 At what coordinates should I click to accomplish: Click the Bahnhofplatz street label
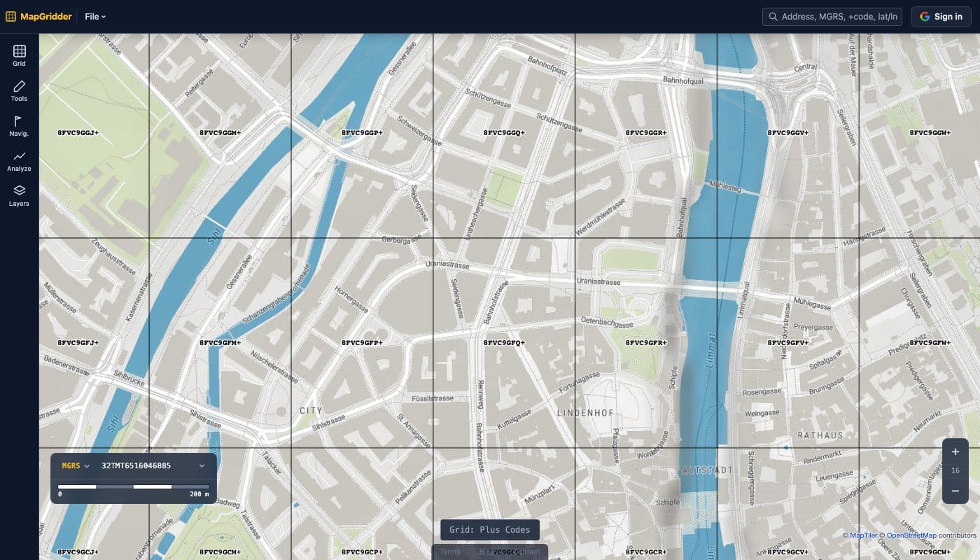tap(547, 66)
